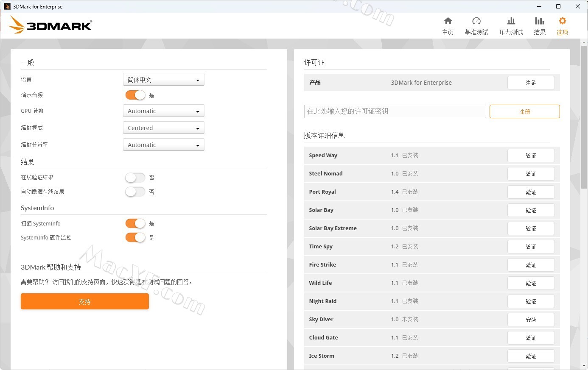The height and width of the screenshot is (370, 588).
Task: Enable online result validation (在线验证结果) toggle
Action: pyautogui.click(x=135, y=178)
